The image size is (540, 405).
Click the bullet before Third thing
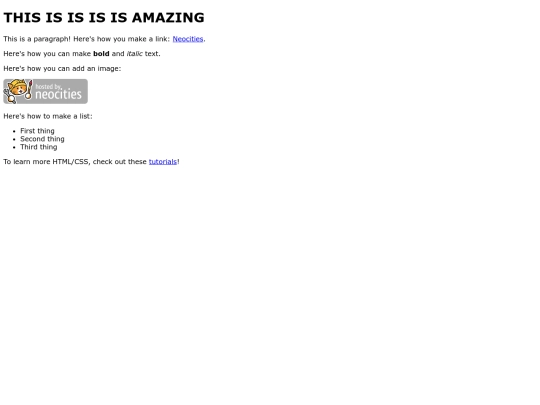click(x=14, y=147)
